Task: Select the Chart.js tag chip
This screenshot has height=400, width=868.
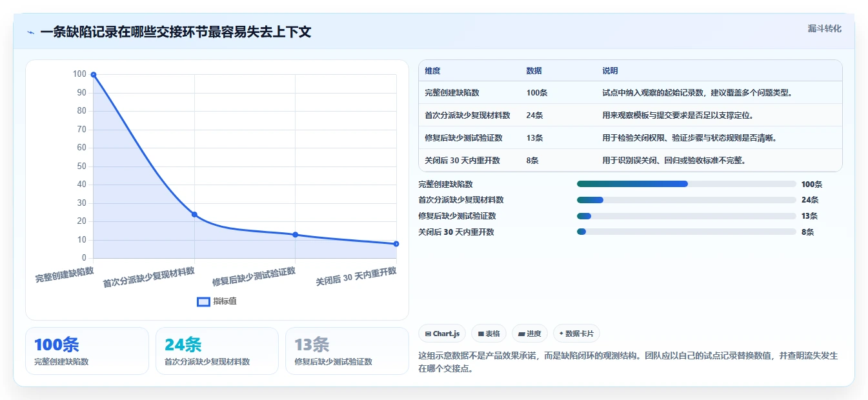Action: [442, 334]
